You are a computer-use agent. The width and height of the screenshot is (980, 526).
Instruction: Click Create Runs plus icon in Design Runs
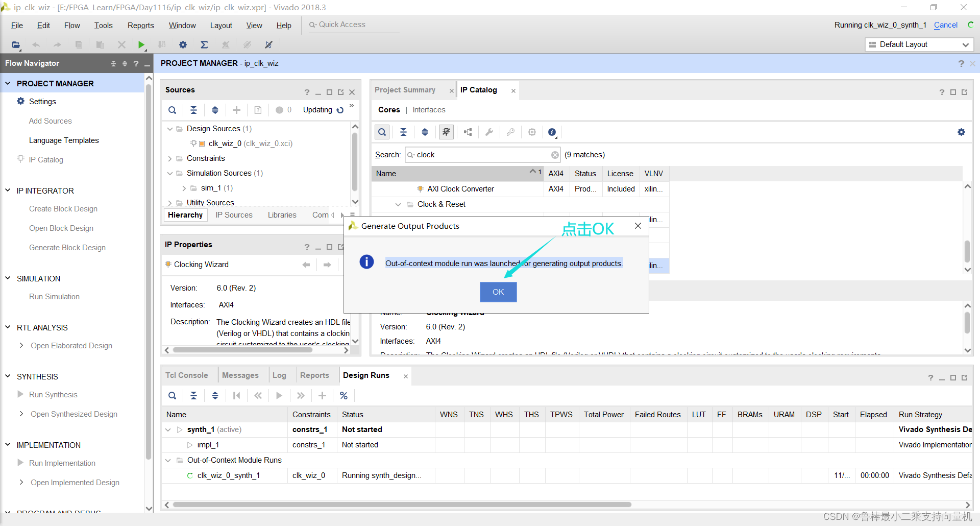coord(322,395)
